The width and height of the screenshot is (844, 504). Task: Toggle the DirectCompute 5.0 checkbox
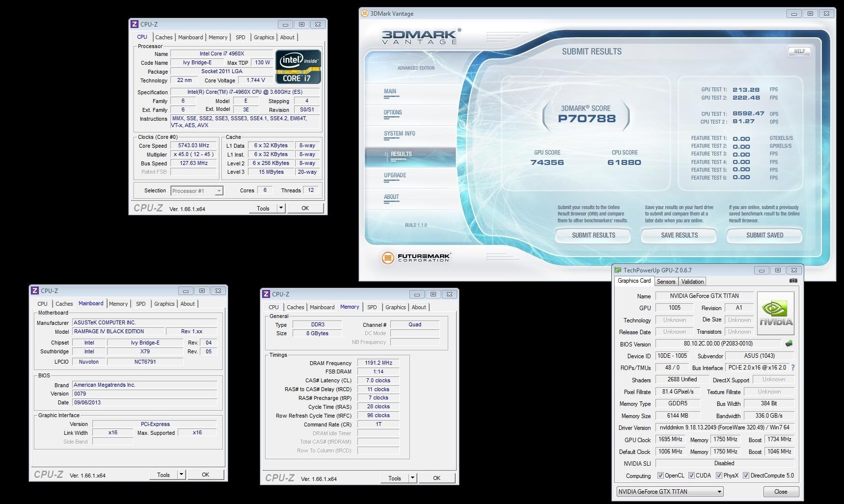pos(746,476)
